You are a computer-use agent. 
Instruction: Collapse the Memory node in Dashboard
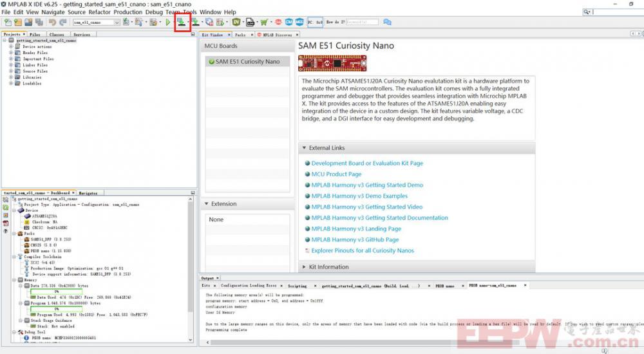point(15,280)
